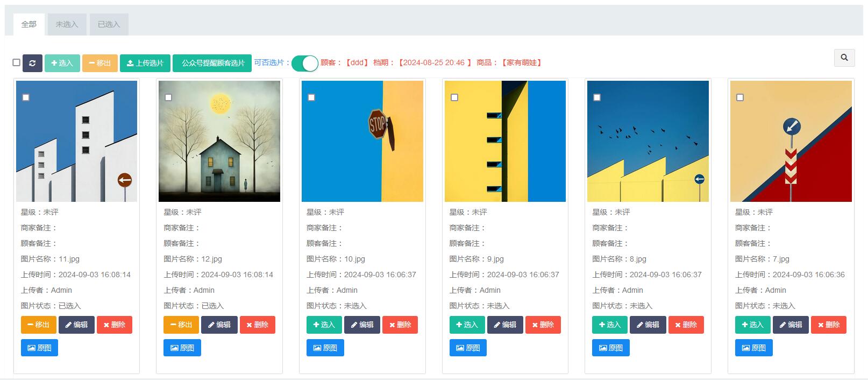The width and height of the screenshot is (868, 380).
Task: Remove 11.jpg using its 移出 button
Action: [x=38, y=325]
